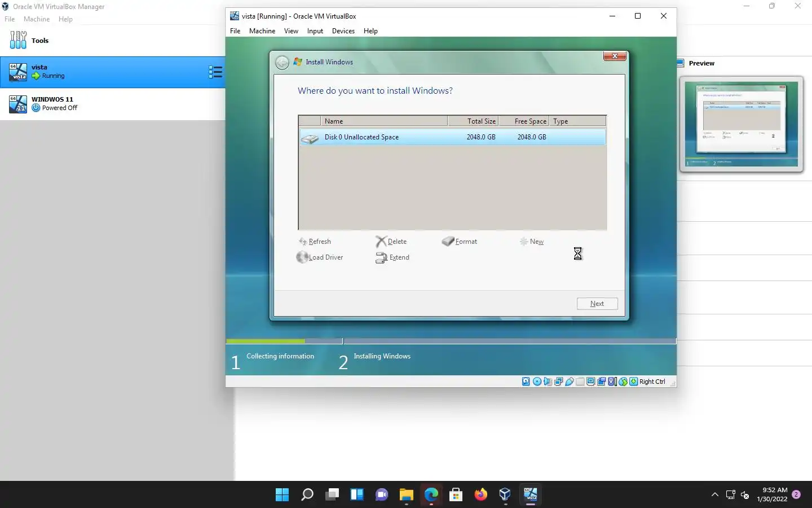The image size is (812, 508).
Task: Click the Teams Chat taskbar icon
Action: pos(382,495)
